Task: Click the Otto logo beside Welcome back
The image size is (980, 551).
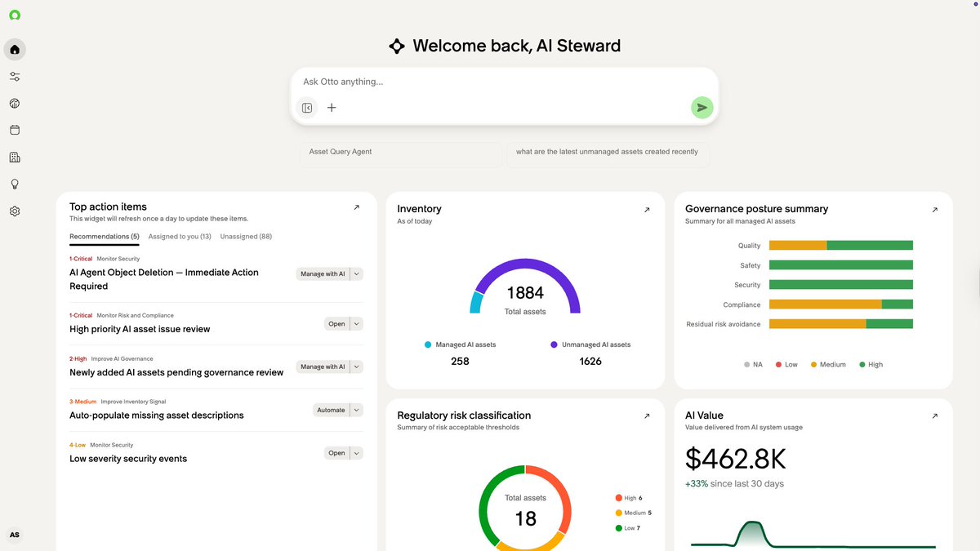Action: [x=397, y=46]
